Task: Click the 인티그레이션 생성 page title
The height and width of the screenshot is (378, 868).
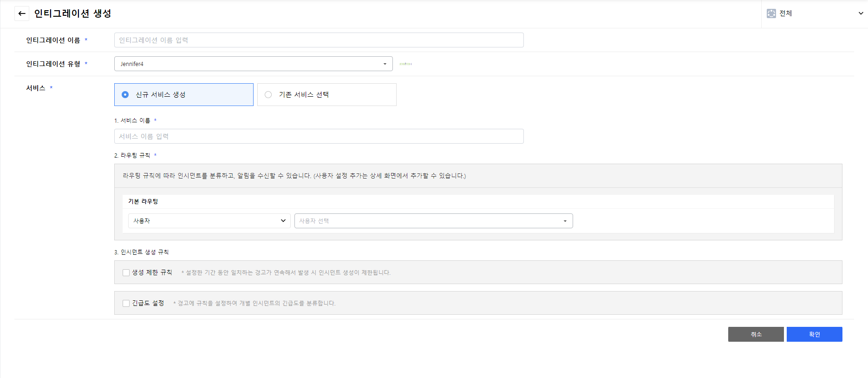Action: pos(72,13)
